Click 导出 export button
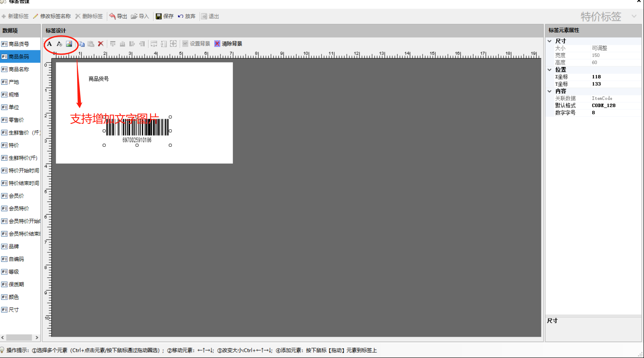Image resolution: width=644 pixels, height=358 pixels. [118, 16]
